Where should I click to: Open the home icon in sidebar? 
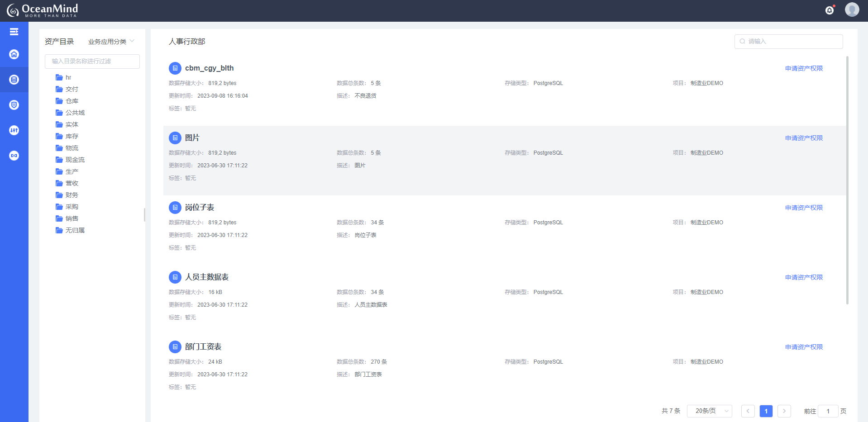(14, 54)
